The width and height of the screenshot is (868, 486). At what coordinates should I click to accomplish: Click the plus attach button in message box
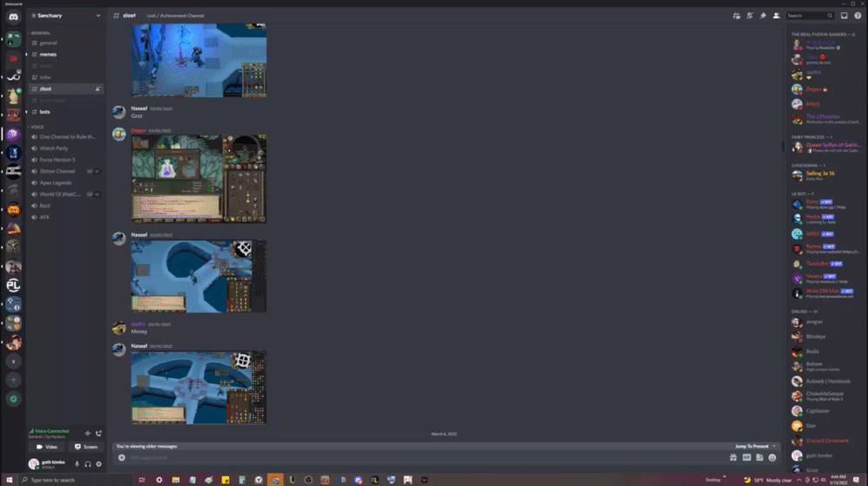(x=122, y=457)
